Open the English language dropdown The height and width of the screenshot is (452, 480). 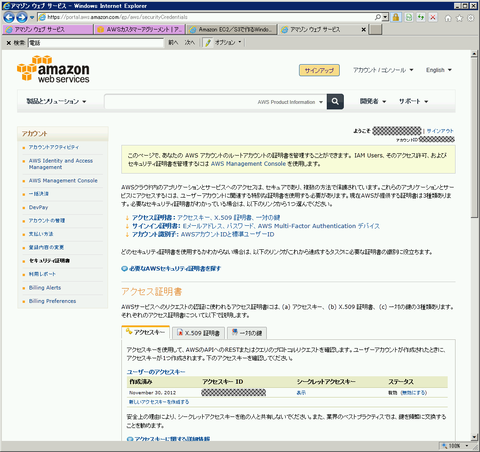click(439, 70)
